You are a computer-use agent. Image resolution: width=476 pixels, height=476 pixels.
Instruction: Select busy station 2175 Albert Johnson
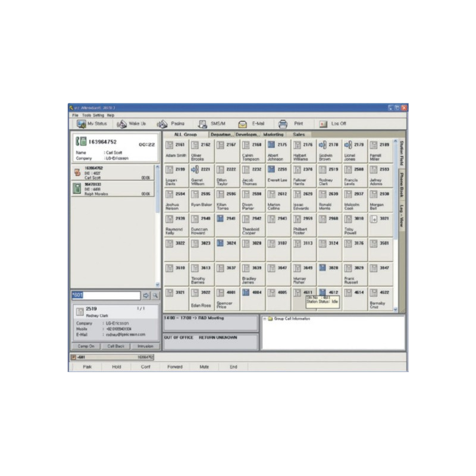click(278, 151)
